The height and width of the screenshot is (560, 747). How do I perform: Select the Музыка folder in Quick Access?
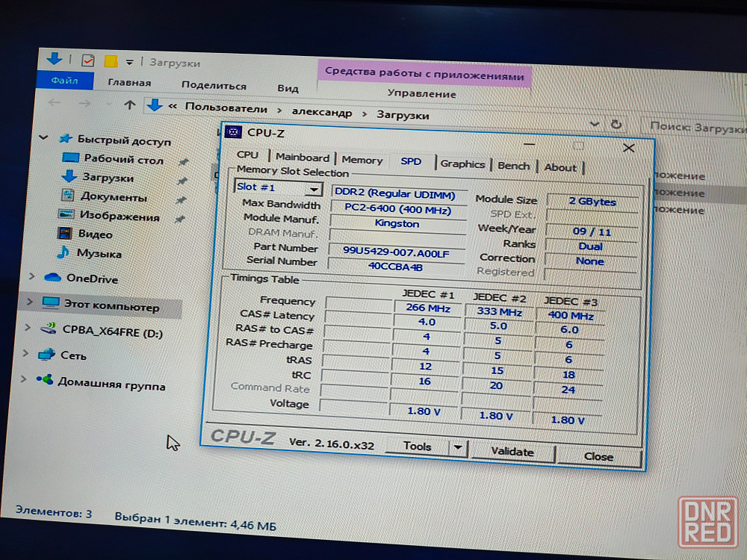pyautogui.click(x=99, y=253)
